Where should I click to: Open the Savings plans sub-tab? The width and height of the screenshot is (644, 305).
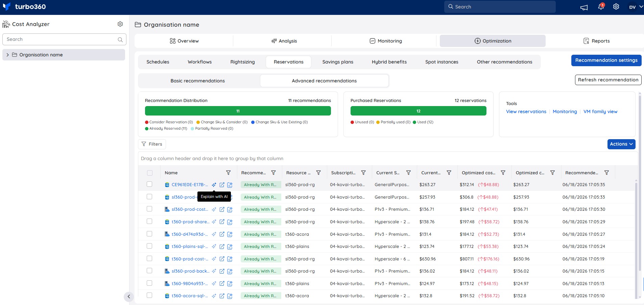tap(338, 62)
